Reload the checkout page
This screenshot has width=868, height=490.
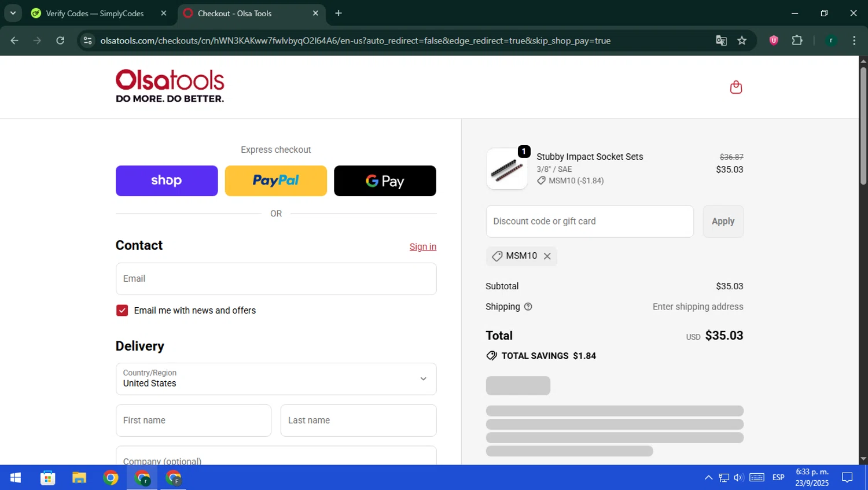[60, 40]
